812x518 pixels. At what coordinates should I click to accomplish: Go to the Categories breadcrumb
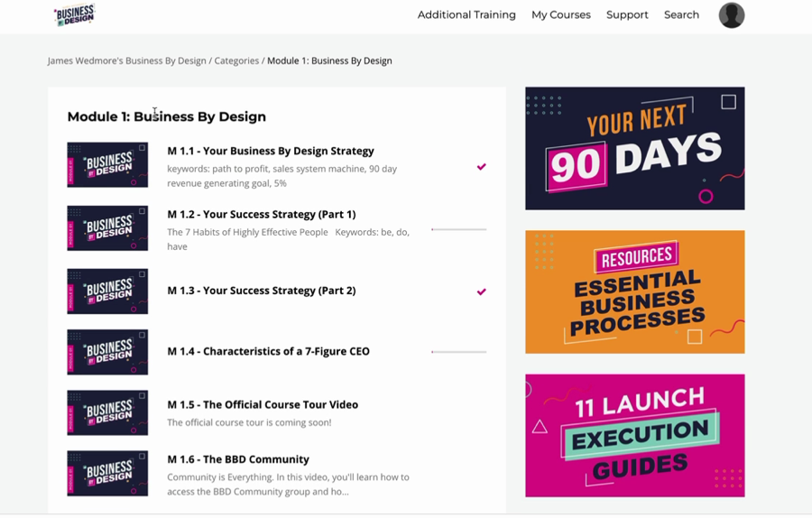pyautogui.click(x=236, y=60)
